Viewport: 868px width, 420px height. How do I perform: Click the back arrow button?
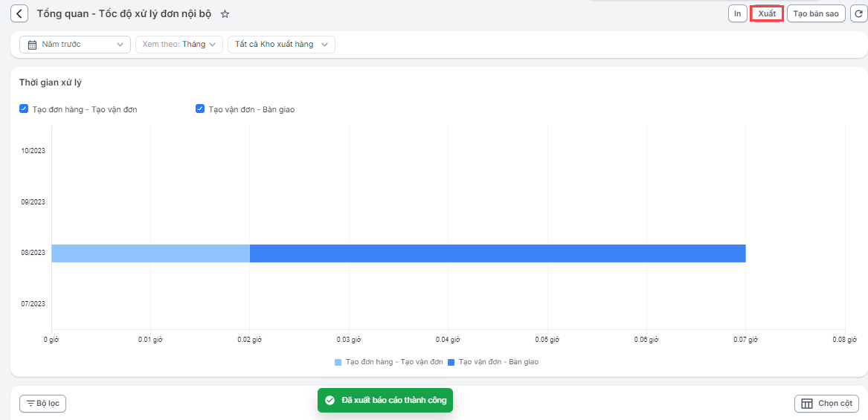[19, 14]
